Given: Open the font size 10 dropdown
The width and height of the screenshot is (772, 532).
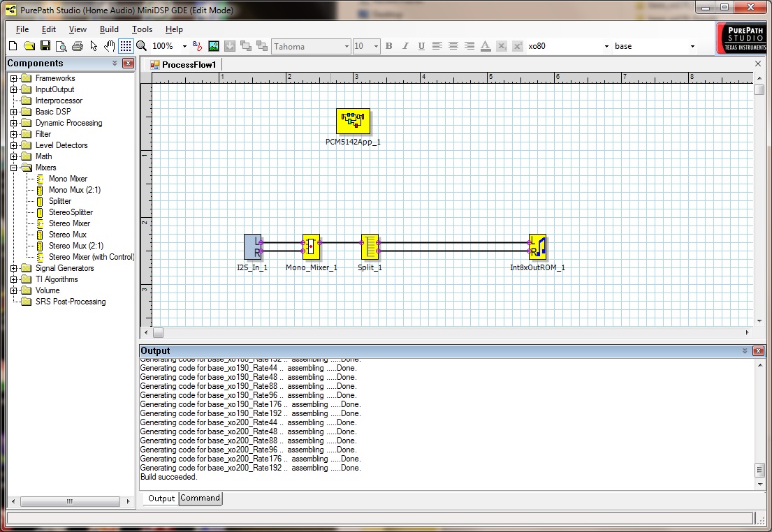Looking at the screenshot, I should [x=376, y=46].
